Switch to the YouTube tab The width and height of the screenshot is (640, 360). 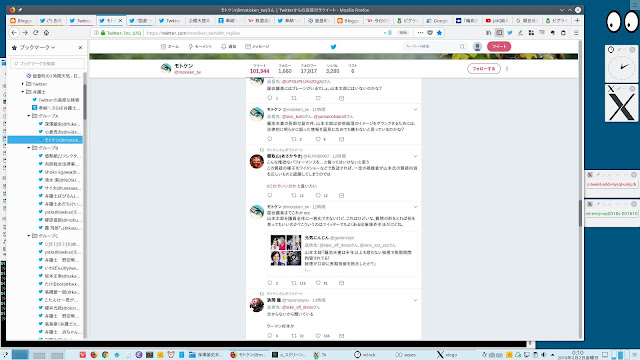(x=498, y=20)
